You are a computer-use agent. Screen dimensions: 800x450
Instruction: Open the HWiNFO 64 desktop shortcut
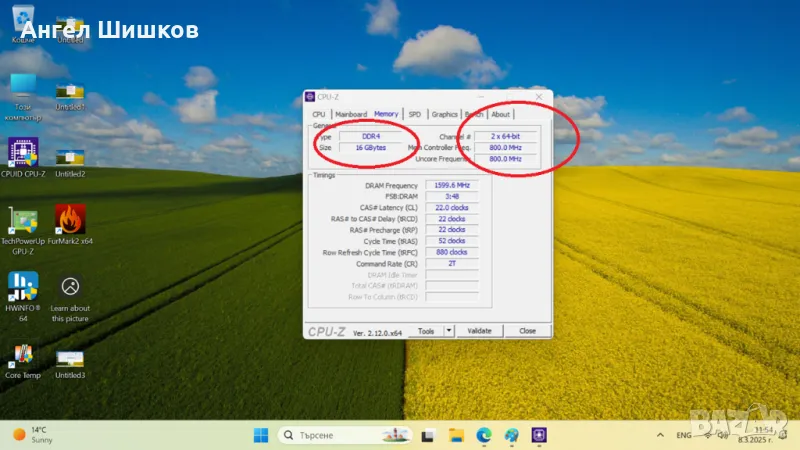pos(23,286)
